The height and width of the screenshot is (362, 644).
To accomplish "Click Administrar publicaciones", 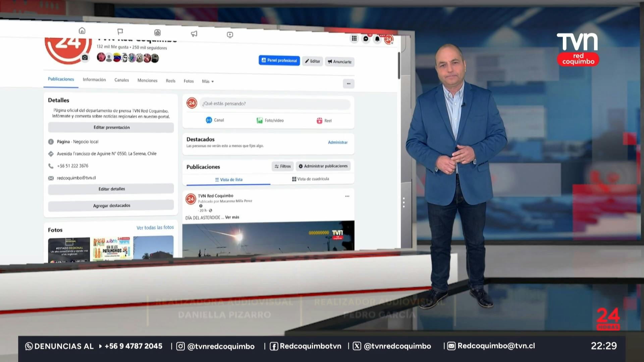I will 323,166.
